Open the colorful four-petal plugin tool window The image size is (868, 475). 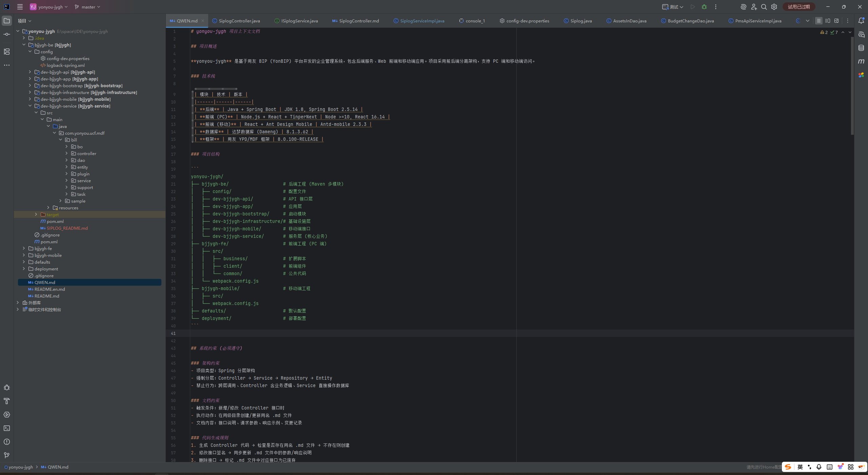click(x=861, y=75)
